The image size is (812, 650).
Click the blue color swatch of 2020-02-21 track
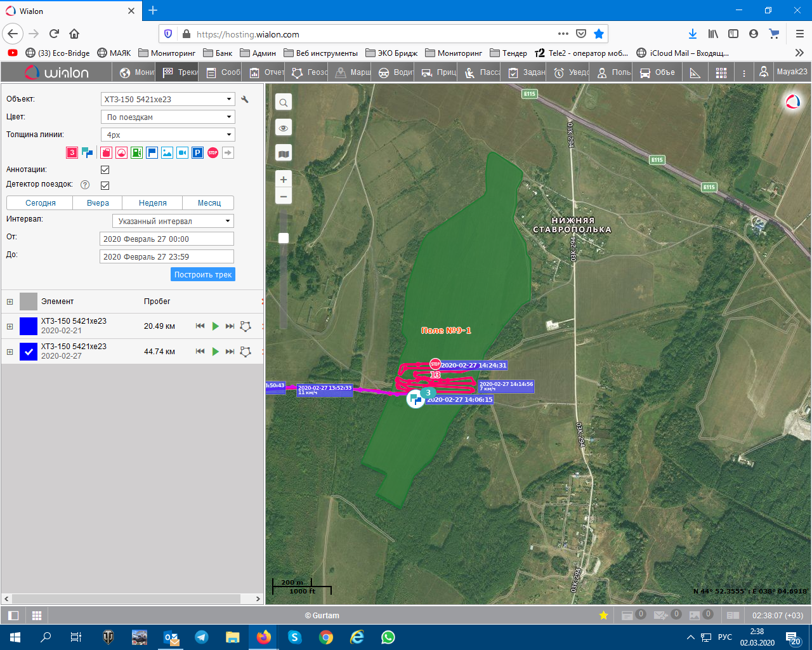29,326
